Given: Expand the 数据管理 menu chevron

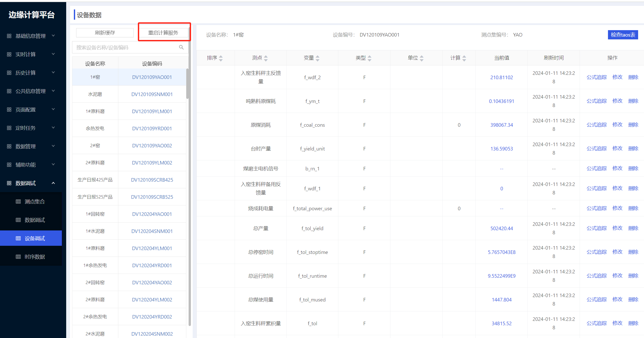Looking at the screenshot, I should click(x=53, y=146).
